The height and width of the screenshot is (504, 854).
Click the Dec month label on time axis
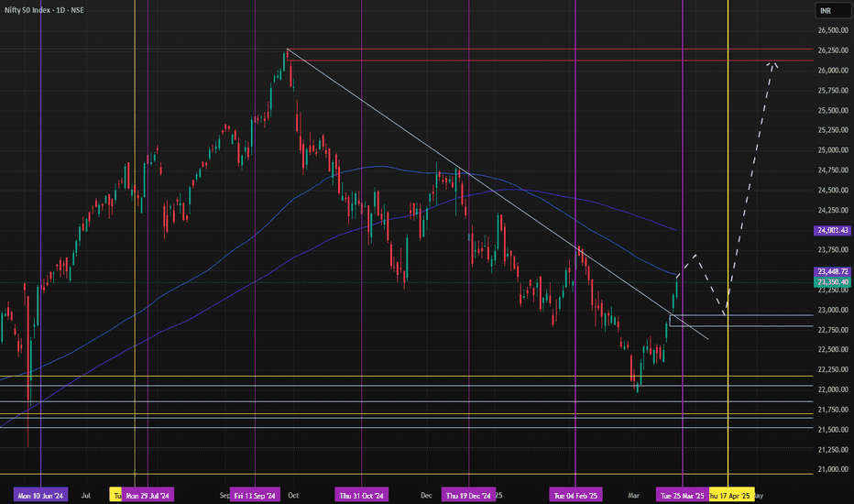426,495
